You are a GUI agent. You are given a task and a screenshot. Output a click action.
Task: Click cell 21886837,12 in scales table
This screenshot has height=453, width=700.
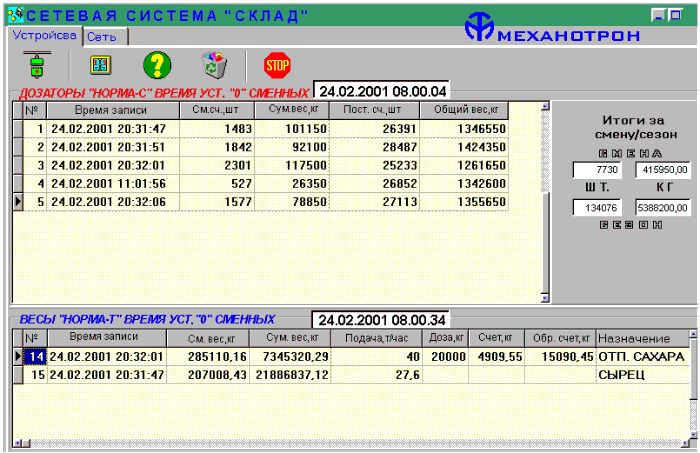(292, 375)
